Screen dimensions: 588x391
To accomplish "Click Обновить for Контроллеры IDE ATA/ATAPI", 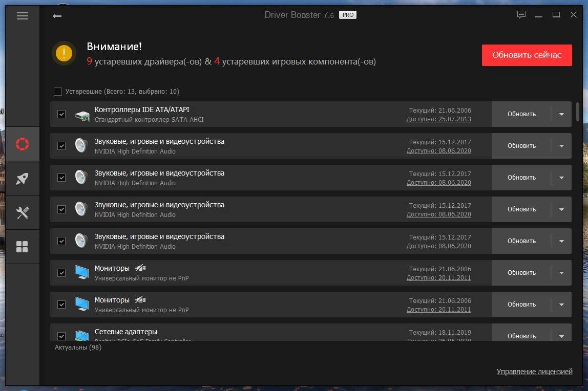I will tap(521, 114).
